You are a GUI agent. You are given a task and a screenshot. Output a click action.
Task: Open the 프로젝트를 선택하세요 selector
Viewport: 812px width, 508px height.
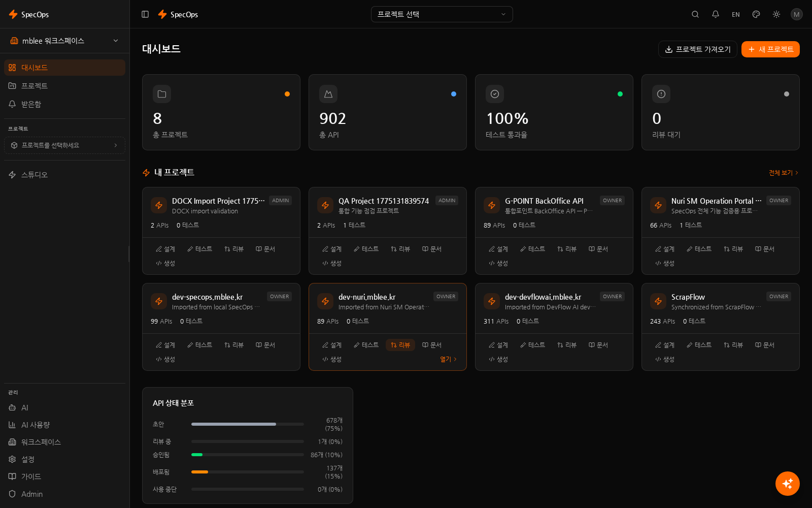(64, 145)
